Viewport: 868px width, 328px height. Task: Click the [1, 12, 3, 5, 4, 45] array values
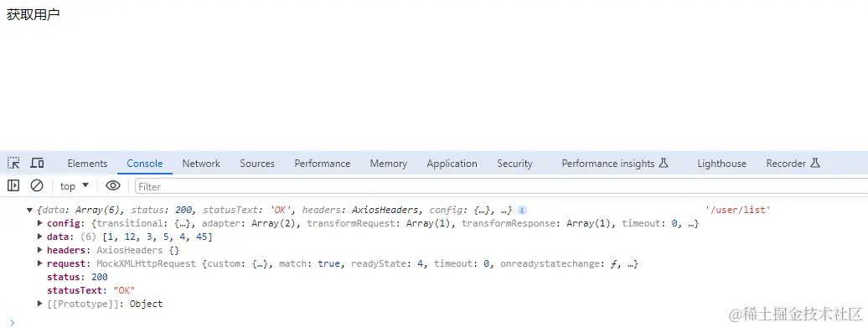pos(158,237)
